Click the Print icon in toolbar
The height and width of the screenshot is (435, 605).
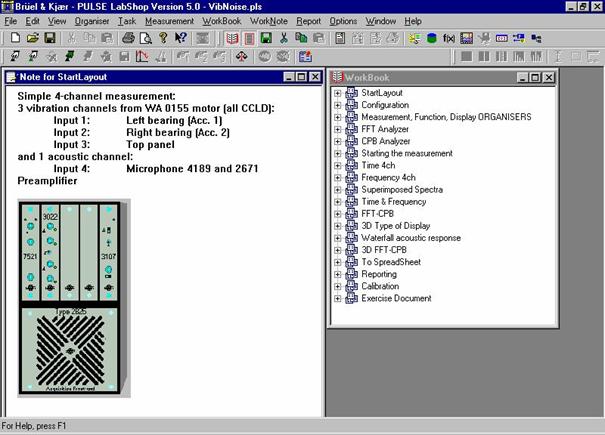(x=129, y=38)
